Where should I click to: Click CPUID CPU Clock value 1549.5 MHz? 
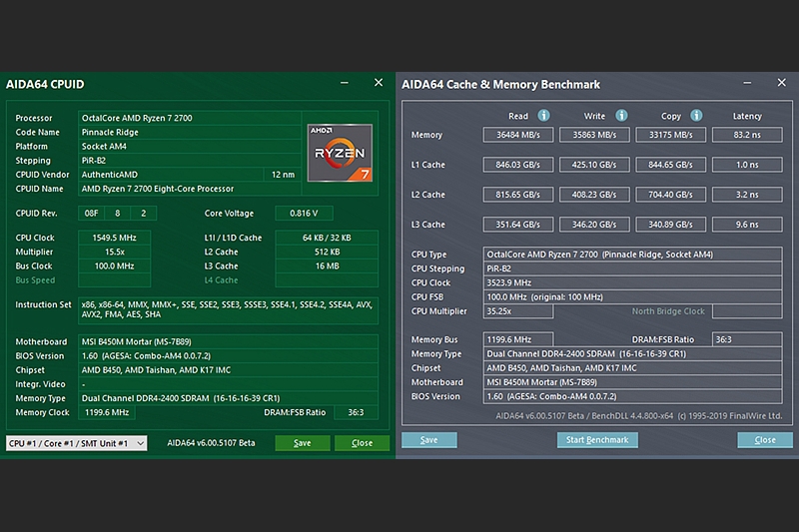[114, 238]
